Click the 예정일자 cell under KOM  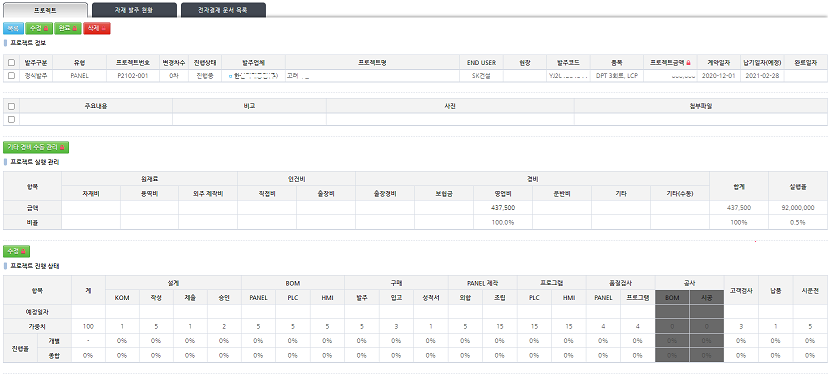tap(122, 312)
